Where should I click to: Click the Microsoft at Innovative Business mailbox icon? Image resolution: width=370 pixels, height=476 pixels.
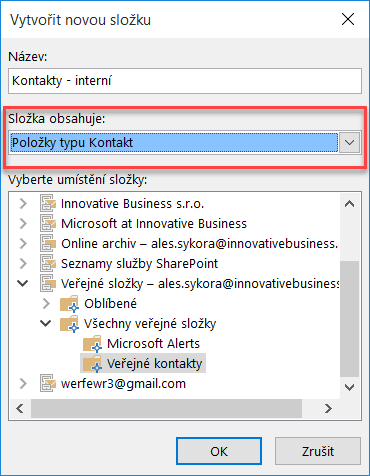point(48,224)
